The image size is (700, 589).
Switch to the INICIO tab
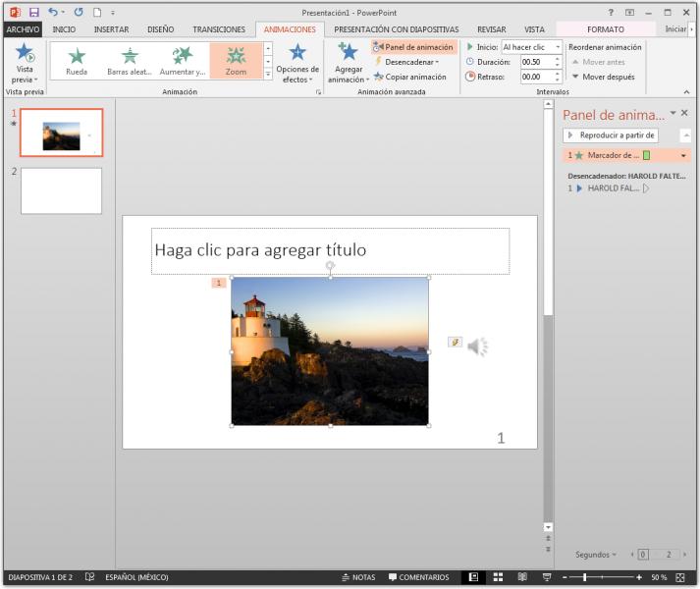(64, 29)
